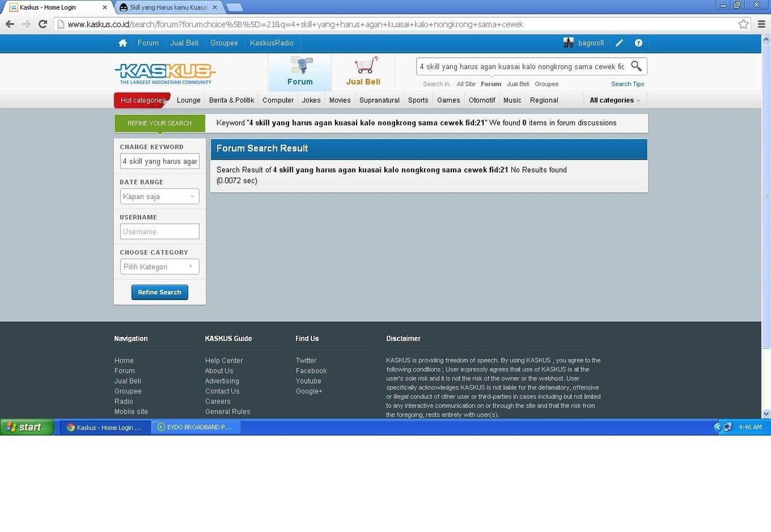Screen dimensions: 771x532
Task: Open Contact Us footer link
Action: (x=222, y=391)
